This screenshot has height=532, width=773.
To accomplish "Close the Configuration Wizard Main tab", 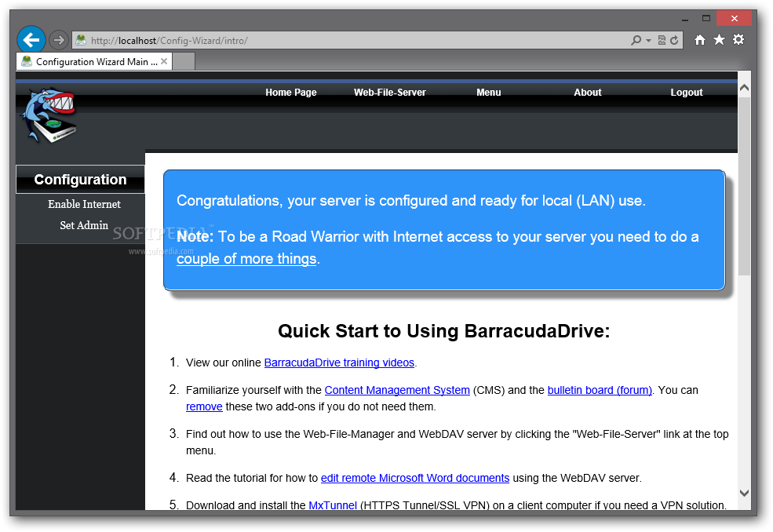I will click(164, 62).
